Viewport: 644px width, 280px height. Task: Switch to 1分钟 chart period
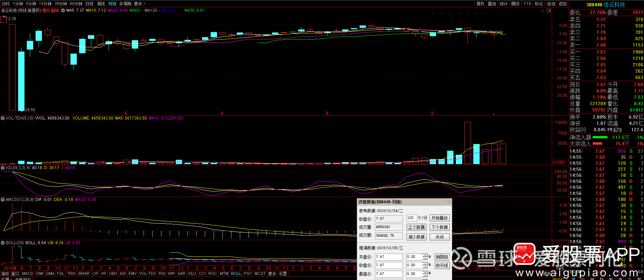[x=18, y=4]
